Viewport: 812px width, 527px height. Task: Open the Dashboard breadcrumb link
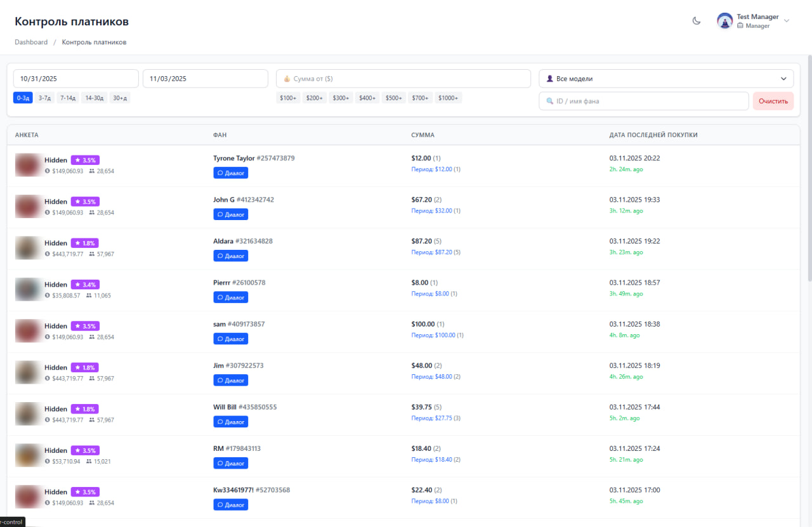coord(30,42)
